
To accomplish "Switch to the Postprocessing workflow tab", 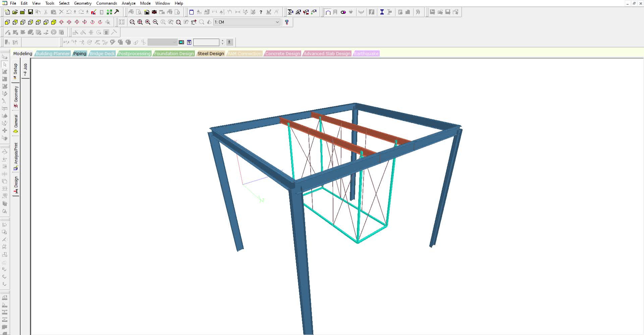I will point(134,54).
